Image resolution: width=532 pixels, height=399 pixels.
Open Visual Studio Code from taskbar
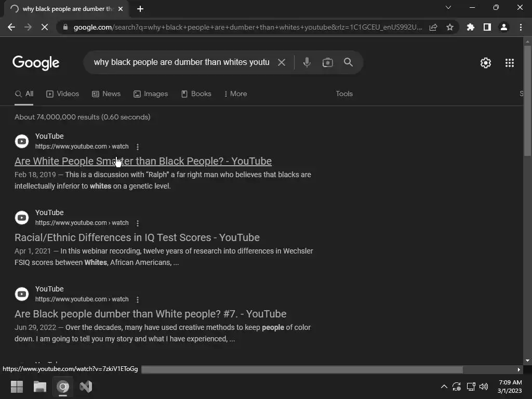86,387
